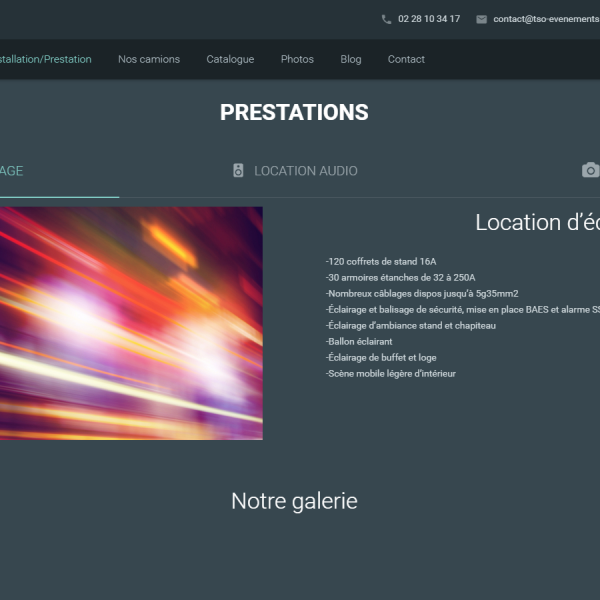Call the number 02 28 10 34 17
The height and width of the screenshot is (600, 600).
coord(429,19)
